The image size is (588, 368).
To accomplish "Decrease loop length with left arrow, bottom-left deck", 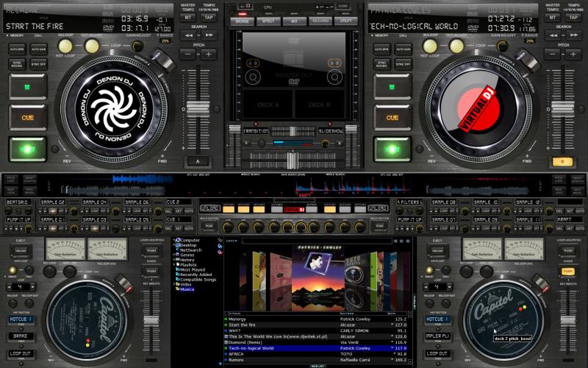I will point(9,287).
